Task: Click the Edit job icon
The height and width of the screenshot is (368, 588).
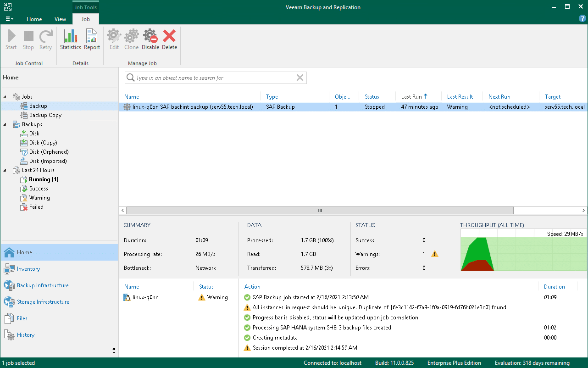Action: pyautogui.click(x=114, y=40)
